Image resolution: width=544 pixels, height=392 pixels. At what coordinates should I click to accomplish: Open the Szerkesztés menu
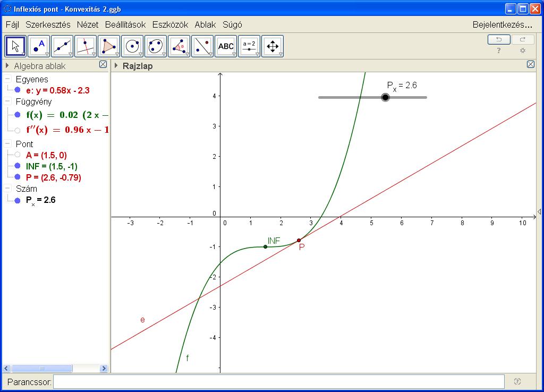[48, 24]
